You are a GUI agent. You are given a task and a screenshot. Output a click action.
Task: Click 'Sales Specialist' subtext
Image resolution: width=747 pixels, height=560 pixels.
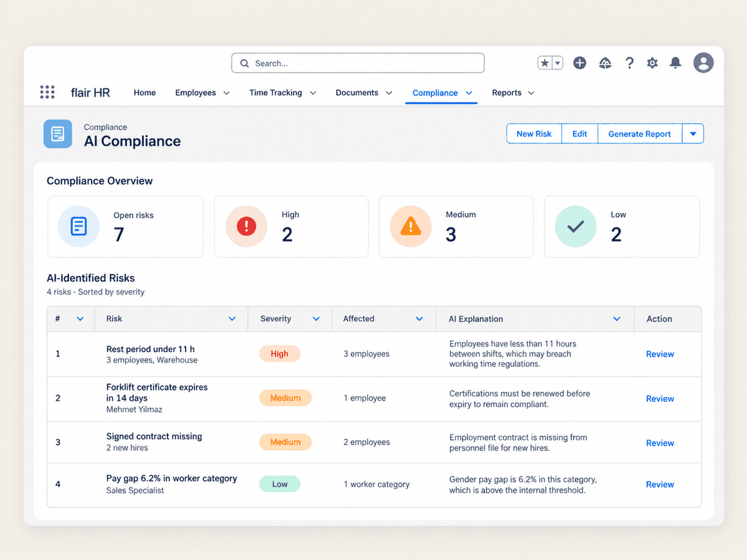(135, 491)
